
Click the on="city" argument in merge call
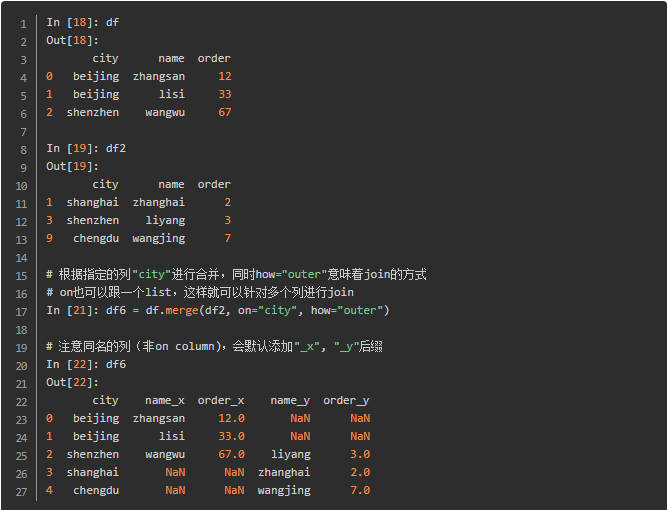(268, 310)
